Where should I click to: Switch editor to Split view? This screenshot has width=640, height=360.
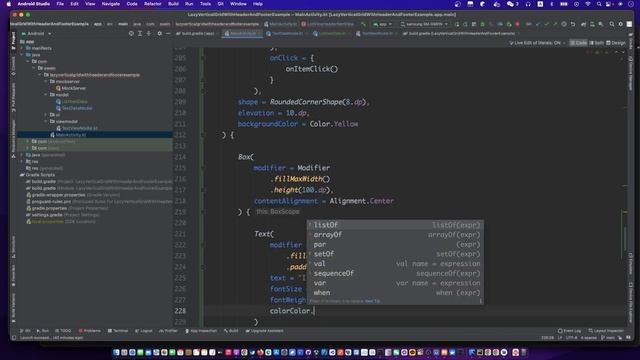(597, 43)
